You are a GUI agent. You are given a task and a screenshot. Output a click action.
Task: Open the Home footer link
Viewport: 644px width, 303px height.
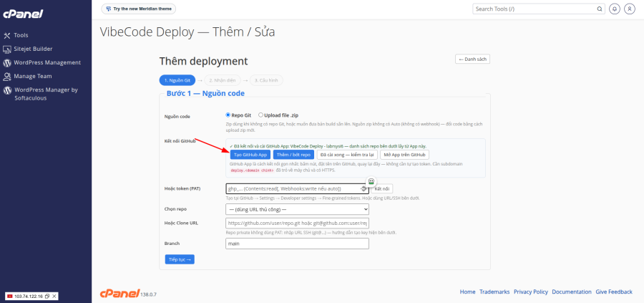point(467,292)
